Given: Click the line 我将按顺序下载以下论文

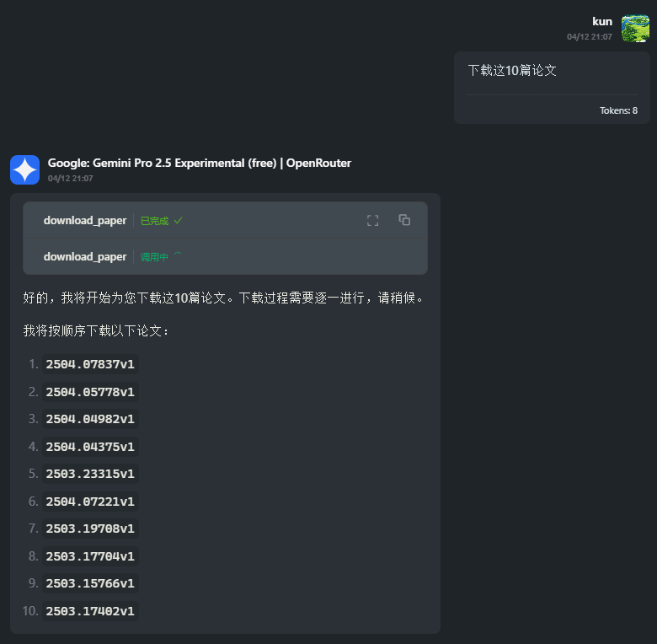Looking at the screenshot, I should pyautogui.click(x=96, y=330).
